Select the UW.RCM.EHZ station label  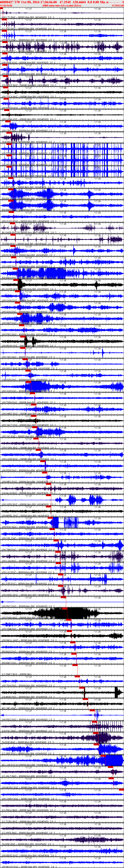tap(28, 255)
